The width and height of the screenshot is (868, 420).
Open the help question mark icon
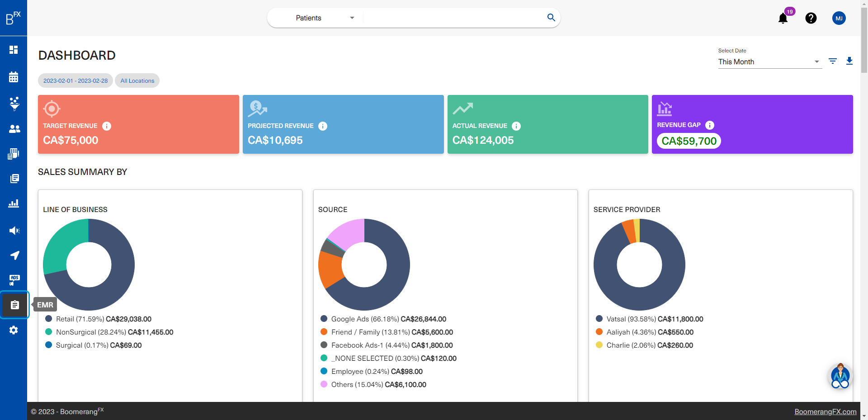click(x=811, y=18)
